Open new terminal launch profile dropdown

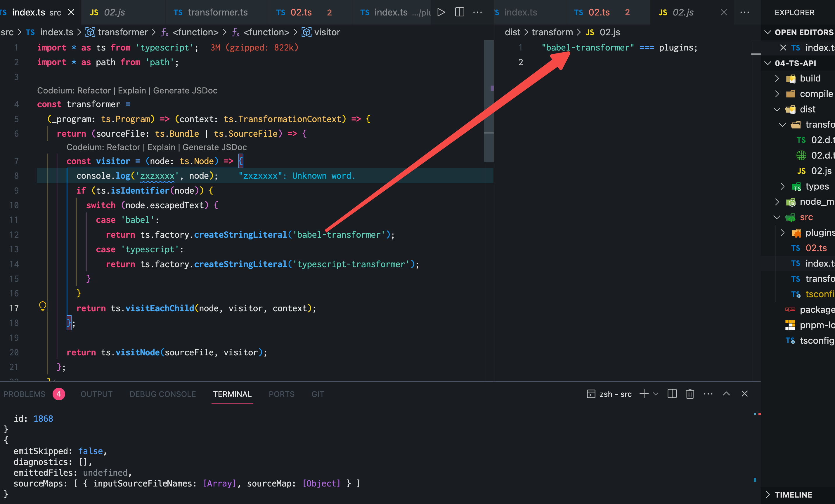click(655, 394)
